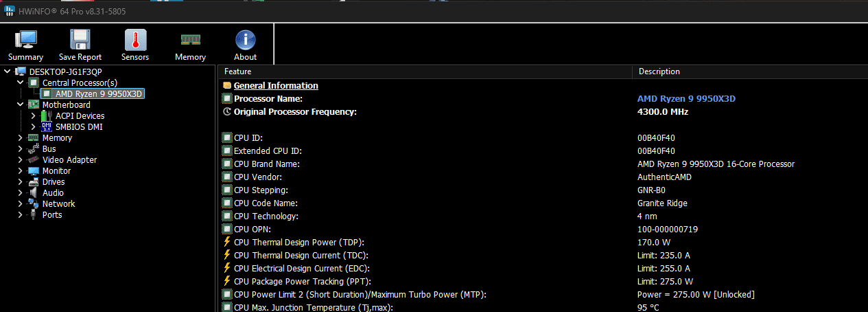Select Central Processor(s) tree item

click(80, 82)
